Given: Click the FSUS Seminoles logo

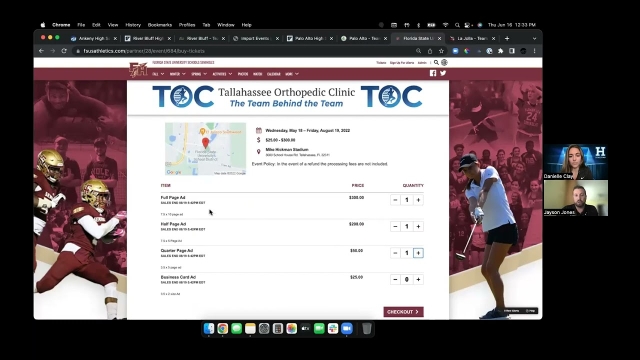Looking at the screenshot, I should pos(138,69).
